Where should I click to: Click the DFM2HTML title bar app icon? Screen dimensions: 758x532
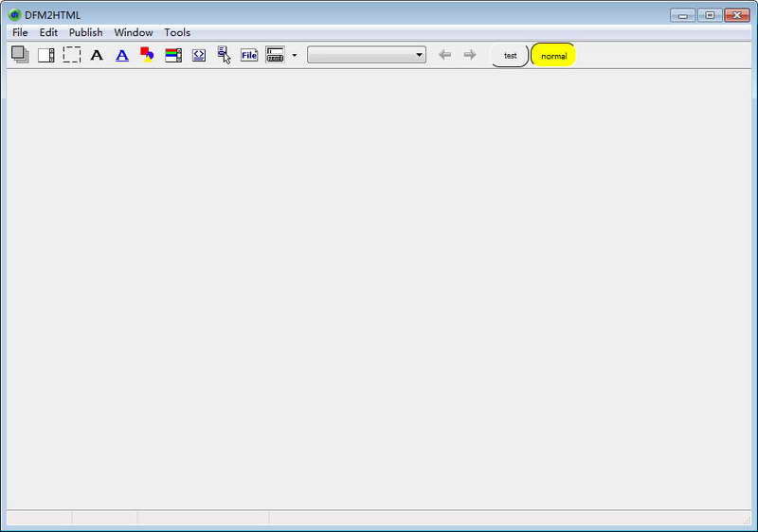tap(14, 15)
